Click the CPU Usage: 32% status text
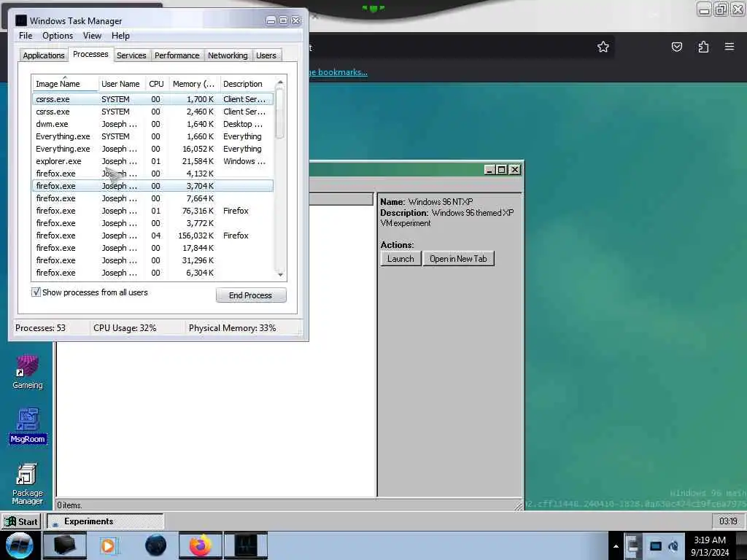Image resolution: width=747 pixels, height=560 pixels. (x=125, y=328)
